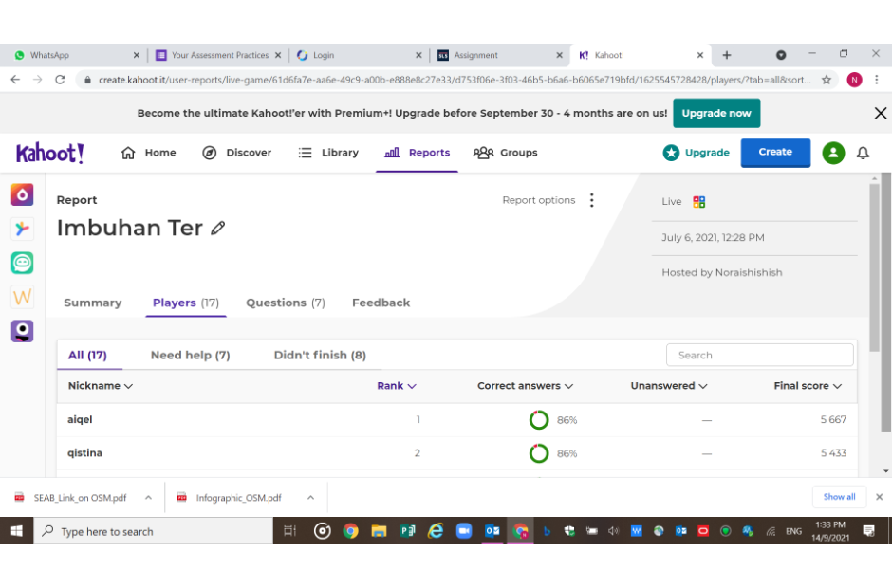Open the Summary tab

tap(92, 303)
